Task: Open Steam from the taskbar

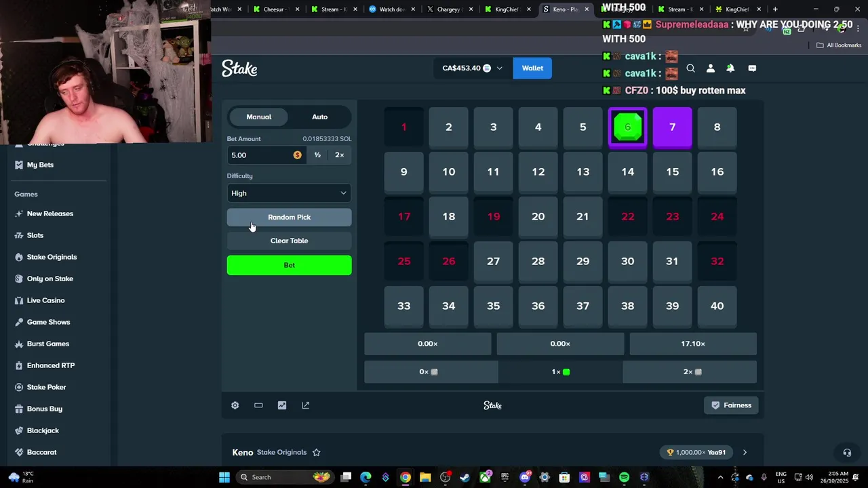Action: 465,477
